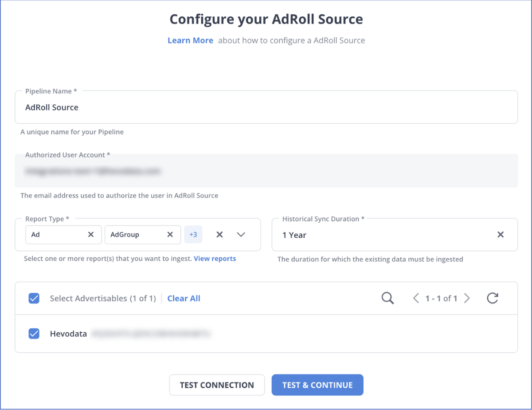Show the +3 more report types

[193, 235]
